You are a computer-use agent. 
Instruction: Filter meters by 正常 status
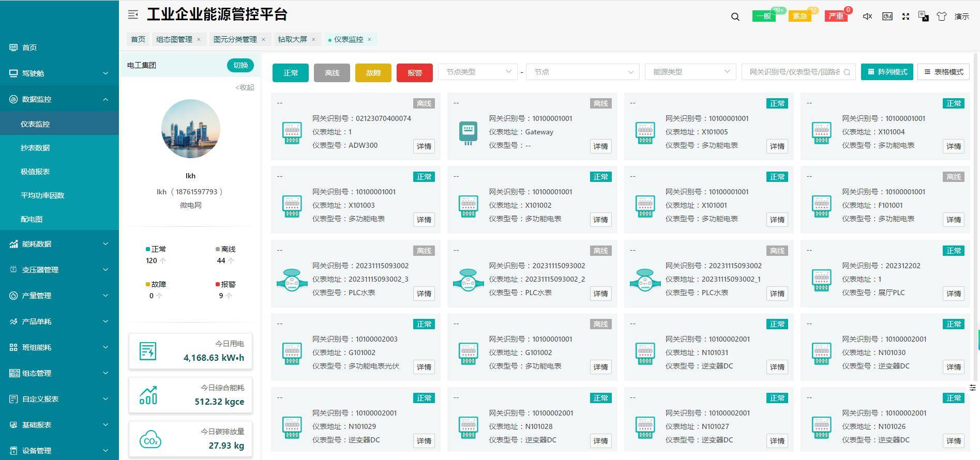[291, 73]
